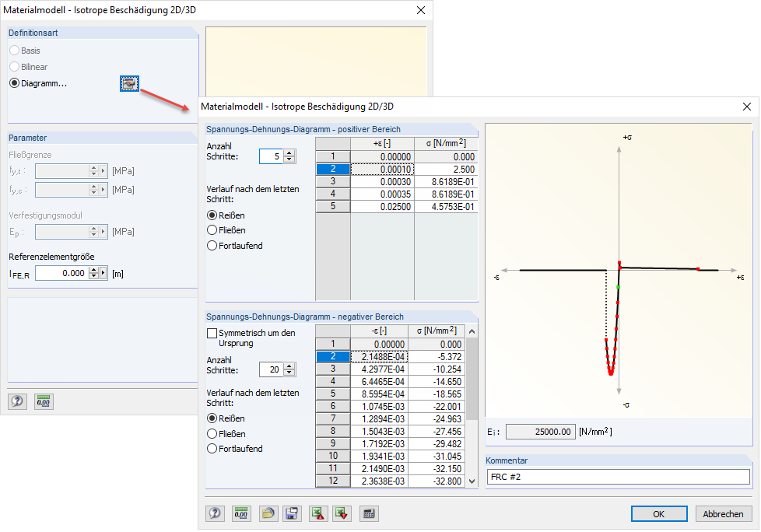Click -ε [-] column header in negative table
The width and height of the screenshot is (761, 532).
379,331
